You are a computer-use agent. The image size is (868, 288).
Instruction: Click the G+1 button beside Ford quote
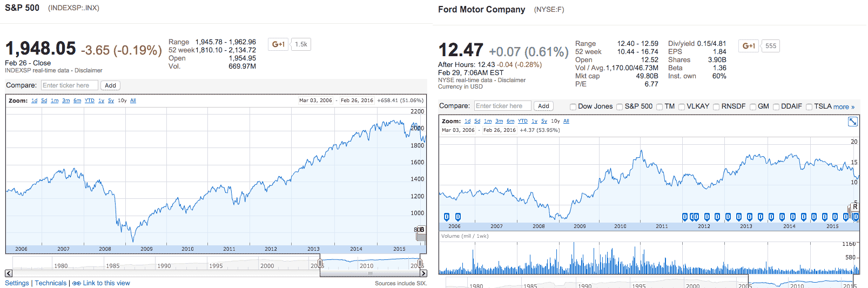[749, 46]
